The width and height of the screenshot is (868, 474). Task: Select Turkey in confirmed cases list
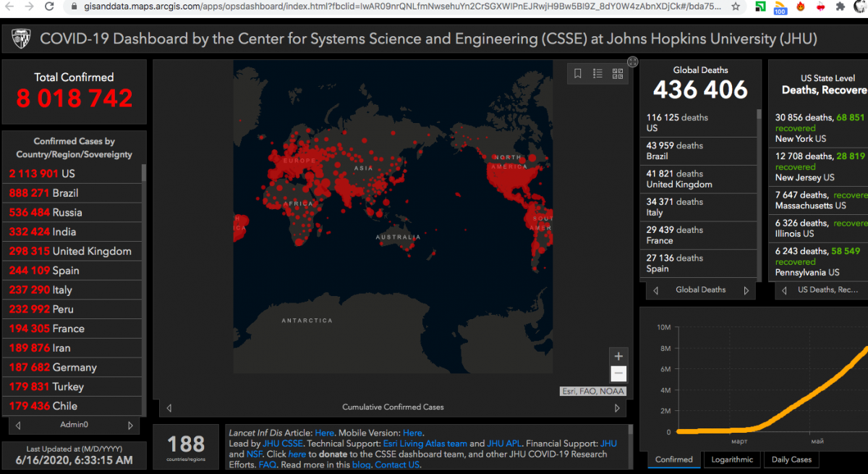(72, 387)
